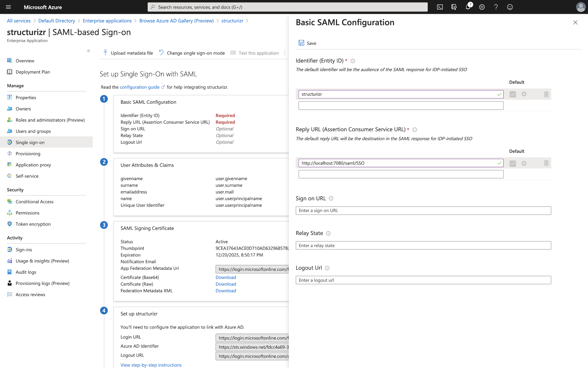Open the feedback smiley icon

(x=510, y=7)
